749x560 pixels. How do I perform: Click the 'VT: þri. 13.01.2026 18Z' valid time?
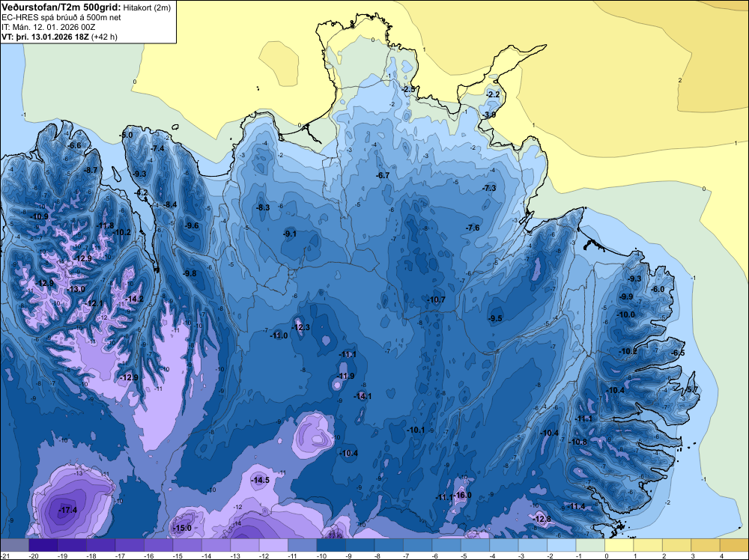click(x=44, y=36)
